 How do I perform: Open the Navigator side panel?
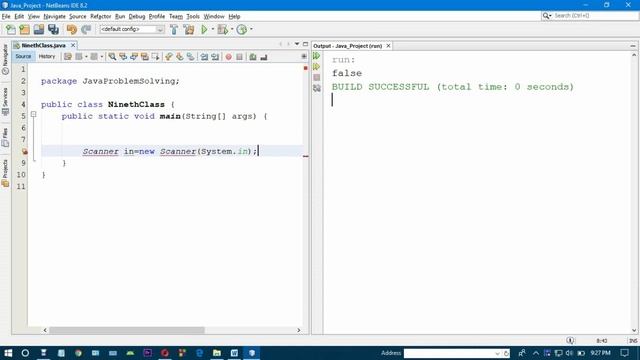(x=5, y=59)
